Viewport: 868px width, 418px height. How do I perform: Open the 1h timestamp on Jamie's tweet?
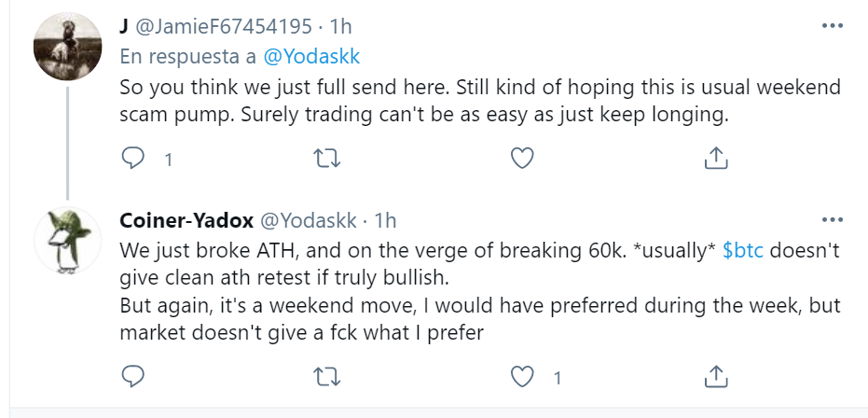click(341, 27)
